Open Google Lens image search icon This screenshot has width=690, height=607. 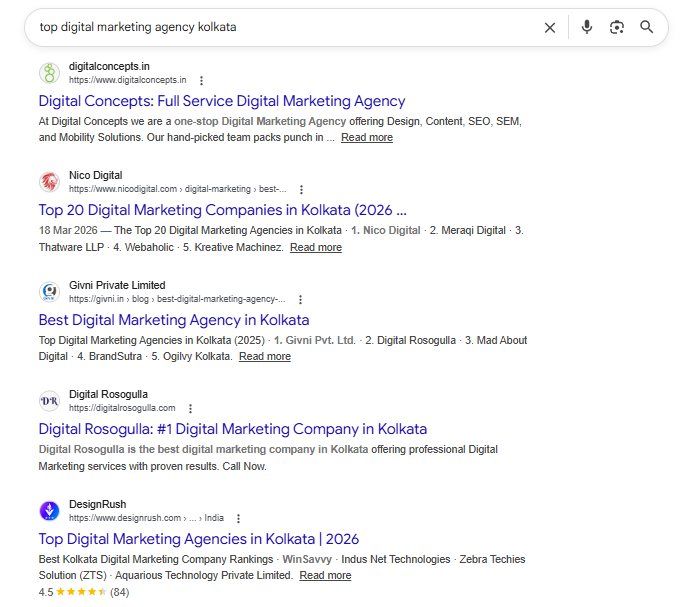tap(617, 28)
